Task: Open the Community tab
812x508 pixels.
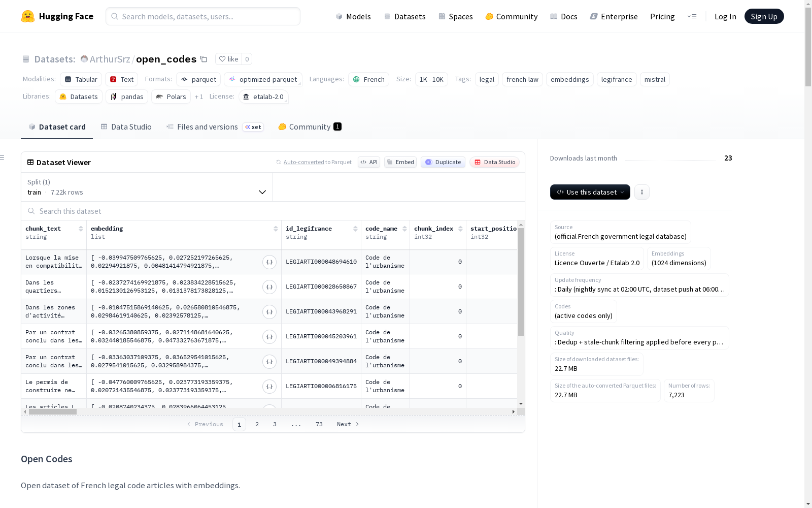Action: (x=310, y=127)
